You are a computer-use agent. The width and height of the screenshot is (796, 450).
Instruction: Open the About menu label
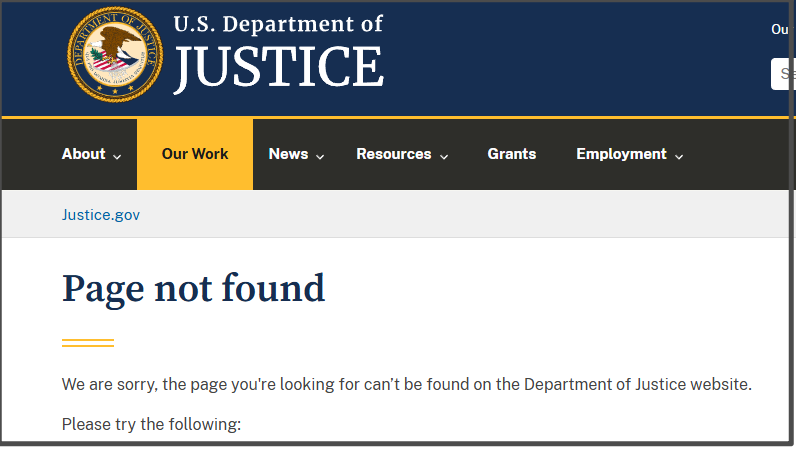83,154
